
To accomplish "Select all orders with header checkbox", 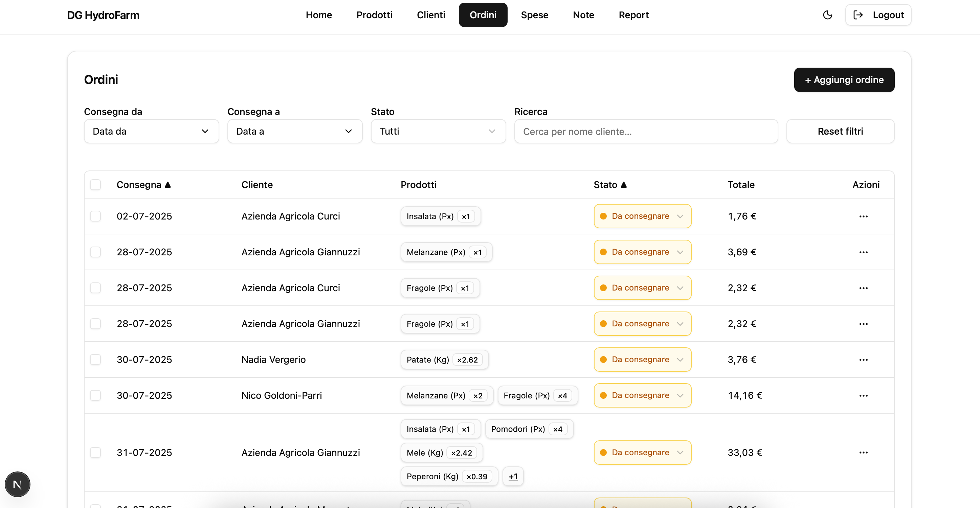I will click(95, 185).
